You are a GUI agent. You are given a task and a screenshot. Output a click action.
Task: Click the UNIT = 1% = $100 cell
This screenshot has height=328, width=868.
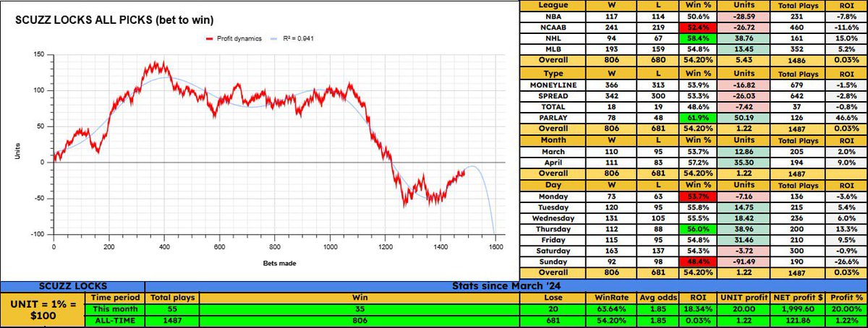(44, 311)
